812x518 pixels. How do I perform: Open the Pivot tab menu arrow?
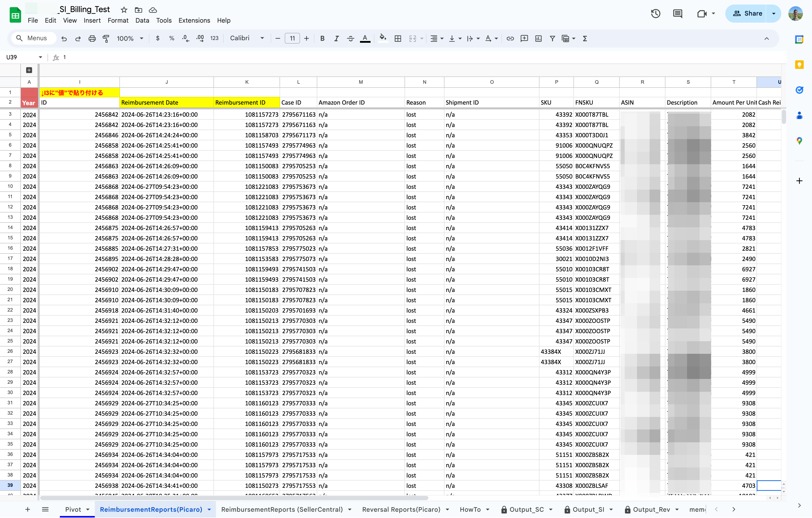pyautogui.click(x=88, y=509)
